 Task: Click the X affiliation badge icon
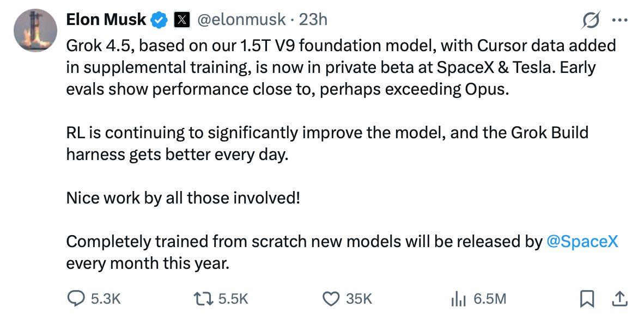[x=182, y=20]
